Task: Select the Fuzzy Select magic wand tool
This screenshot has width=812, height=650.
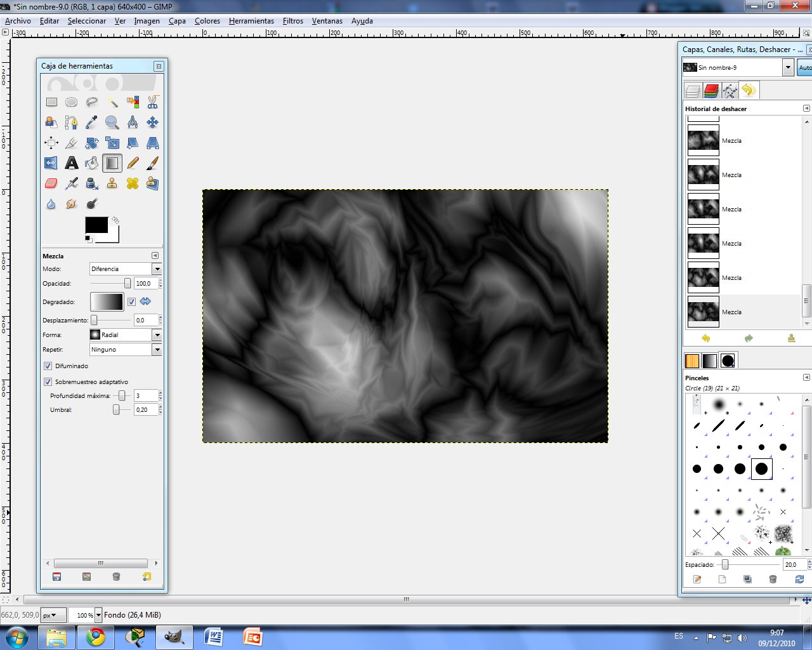Action: pyautogui.click(x=112, y=103)
